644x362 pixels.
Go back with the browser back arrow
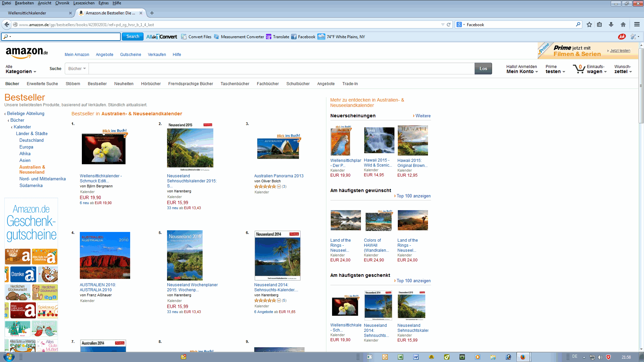click(7, 24)
